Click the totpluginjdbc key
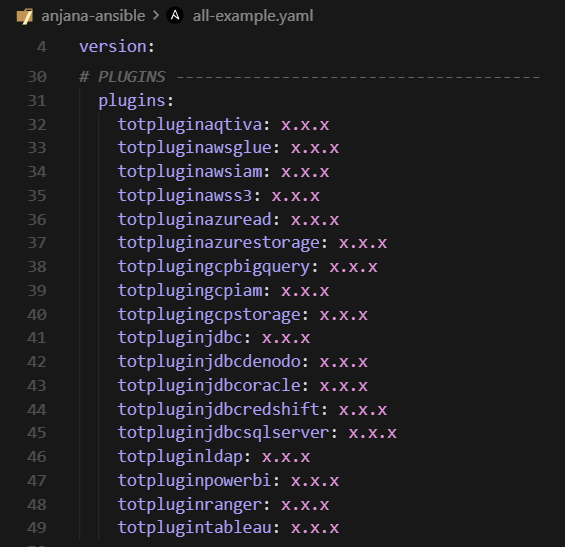 point(180,338)
